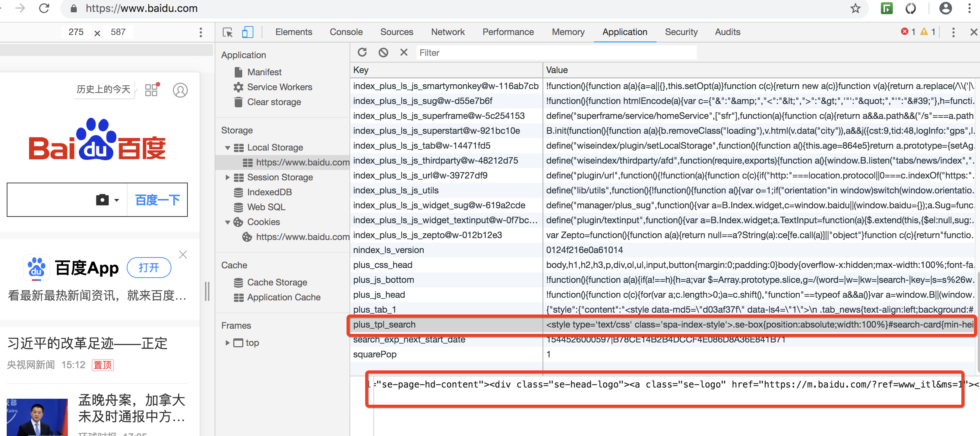The image size is (980, 436).
Task: Expand the Session Storage tree
Action: pos(228,177)
